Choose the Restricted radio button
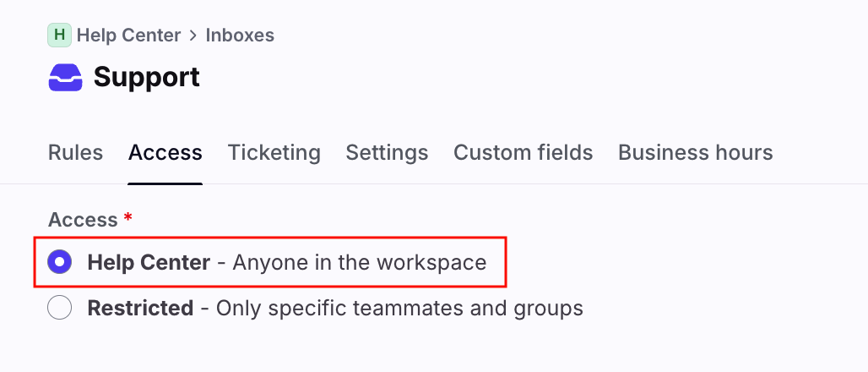This screenshot has height=372, width=868. coord(60,308)
